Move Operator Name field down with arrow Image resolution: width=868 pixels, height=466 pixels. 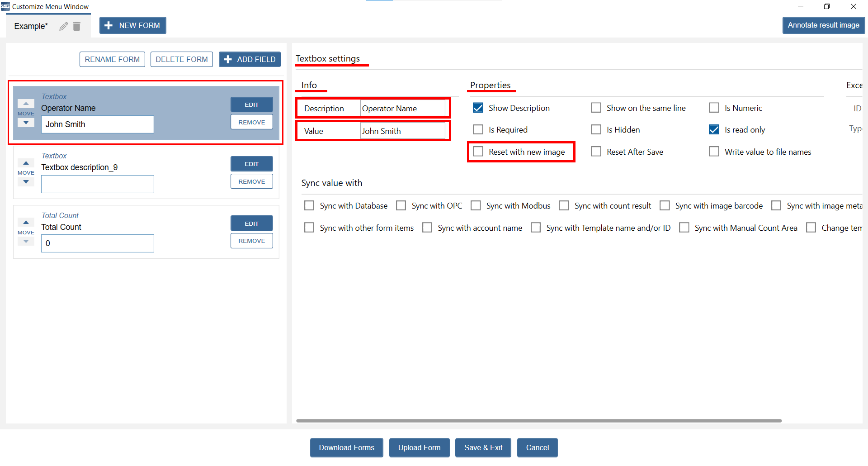coord(26,123)
